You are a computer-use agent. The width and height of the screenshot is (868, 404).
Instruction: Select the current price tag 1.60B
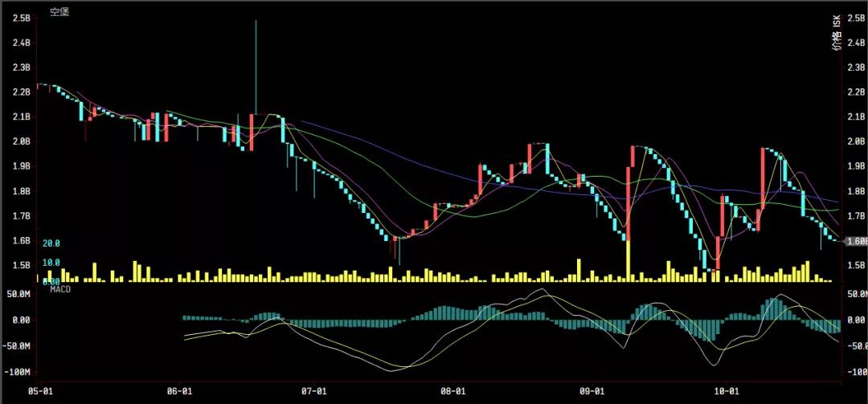(x=856, y=241)
